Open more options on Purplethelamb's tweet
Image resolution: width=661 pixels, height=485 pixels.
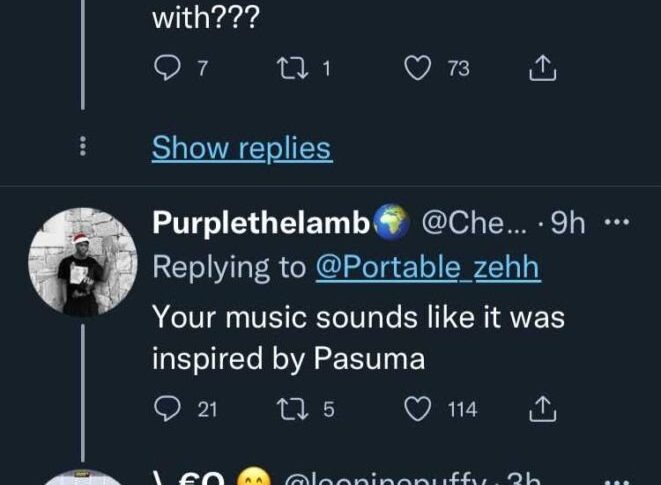pyautogui.click(x=618, y=224)
